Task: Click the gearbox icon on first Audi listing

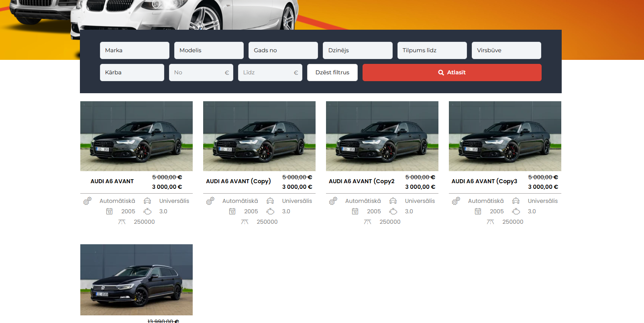Action: [87, 201]
